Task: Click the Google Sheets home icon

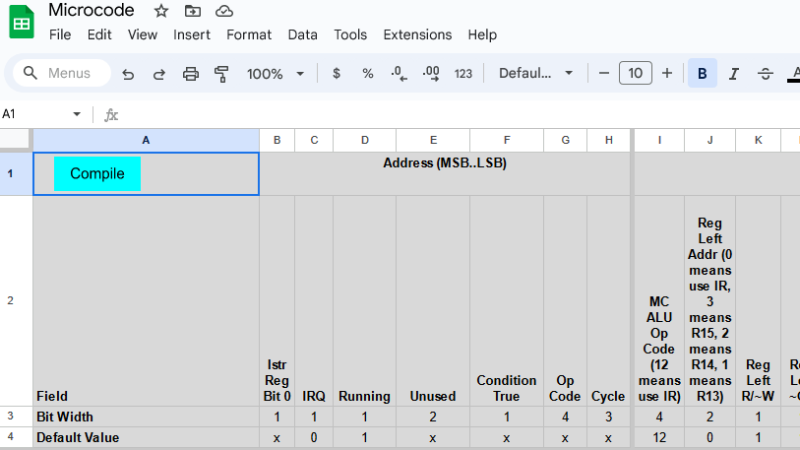Action: [22, 23]
